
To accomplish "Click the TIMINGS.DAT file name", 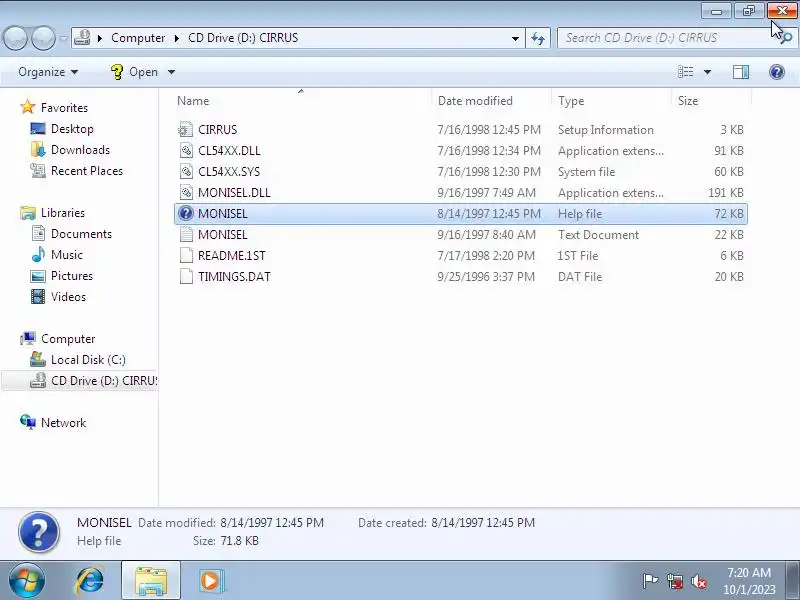I will 234,276.
